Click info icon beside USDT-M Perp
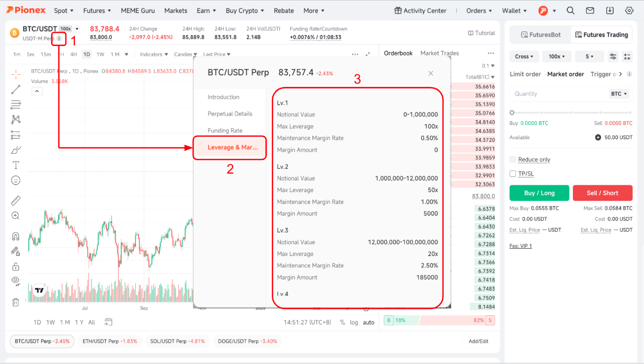This screenshot has width=644, height=364. (59, 38)
